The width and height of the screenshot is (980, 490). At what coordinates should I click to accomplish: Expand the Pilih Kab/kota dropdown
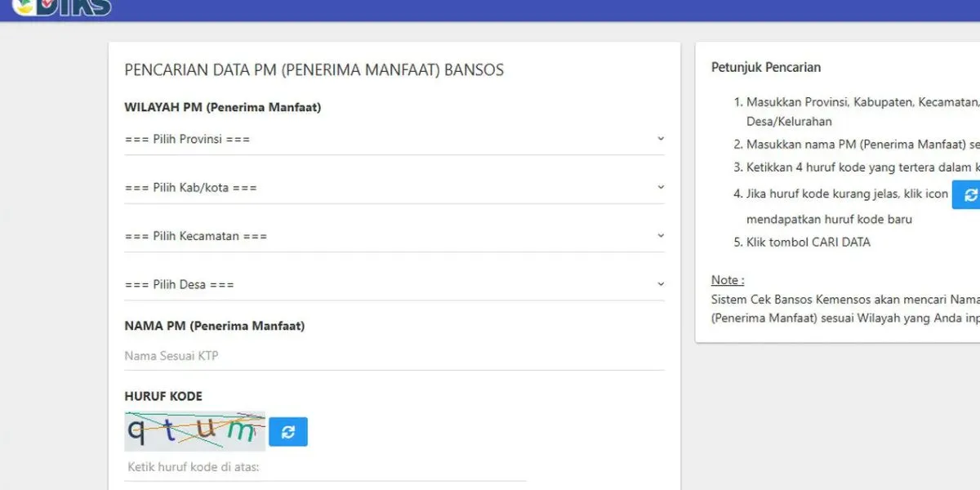click(394, 188)
